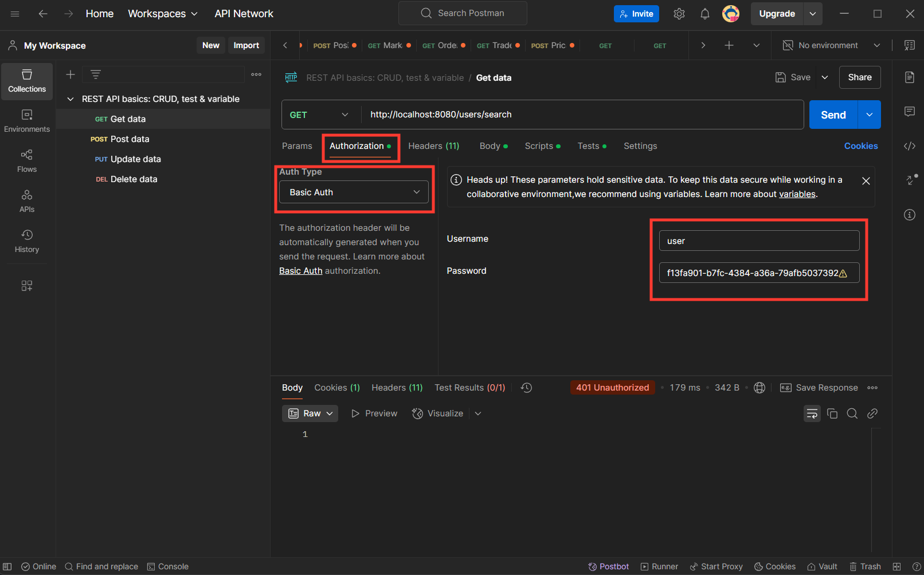
Task: Switch to the Scripts tab
Action: [543, 146]
